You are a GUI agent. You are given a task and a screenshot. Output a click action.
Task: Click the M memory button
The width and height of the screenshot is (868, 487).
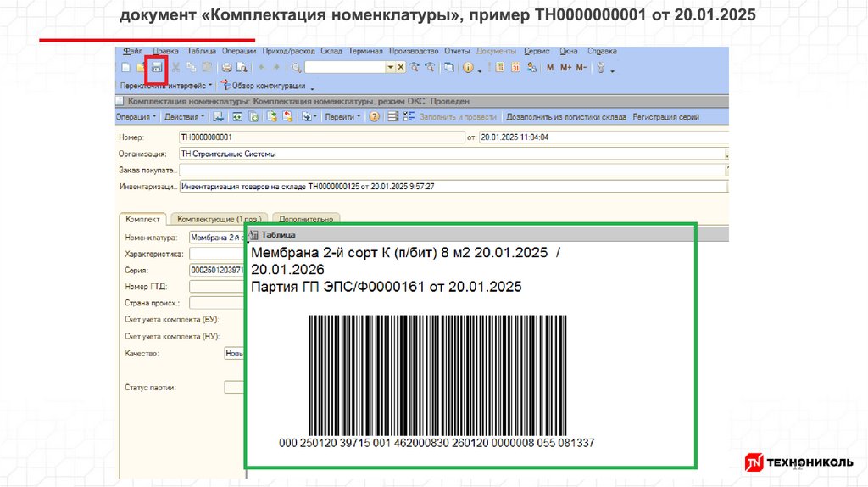549,68
